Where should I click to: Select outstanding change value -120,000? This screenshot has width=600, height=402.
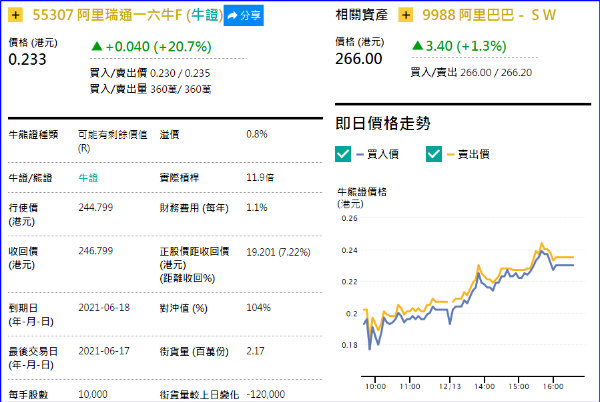pyautogui.click(x=266, y=394)
